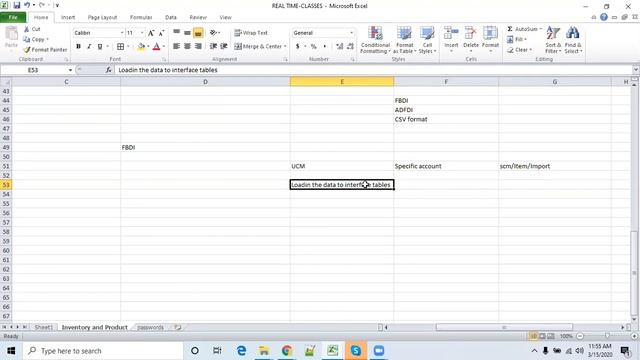
Task: Decrease font size with Shrink Font
Action: (161, 33)
